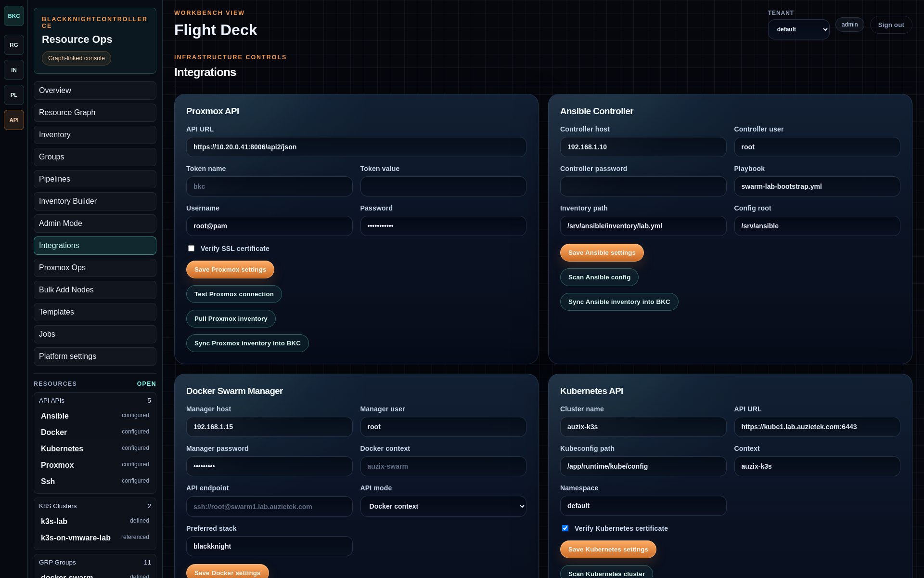
Task: Save Ansible settings
Action: [602, 253]
